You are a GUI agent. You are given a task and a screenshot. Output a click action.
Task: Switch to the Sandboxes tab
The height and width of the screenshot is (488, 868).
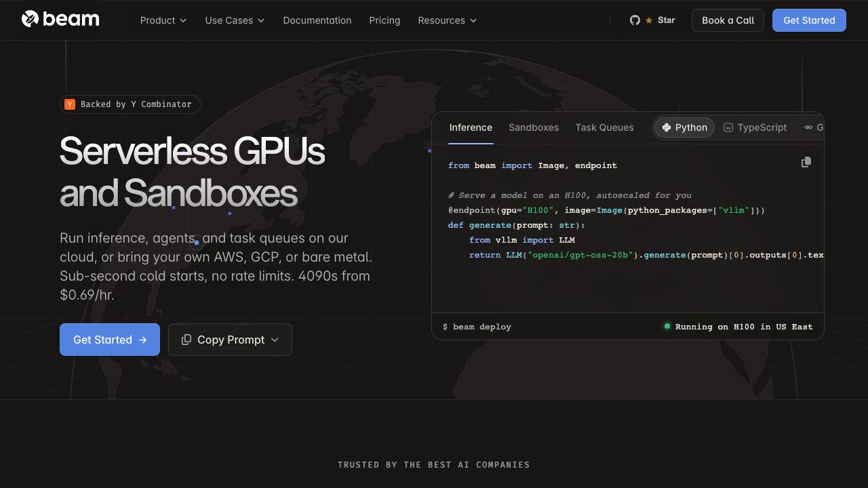pos(534,127)
